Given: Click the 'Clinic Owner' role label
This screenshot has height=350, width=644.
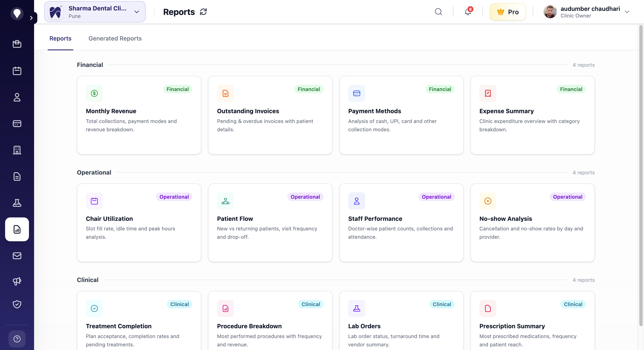Looking at the screenshot, I should [575, 16].
